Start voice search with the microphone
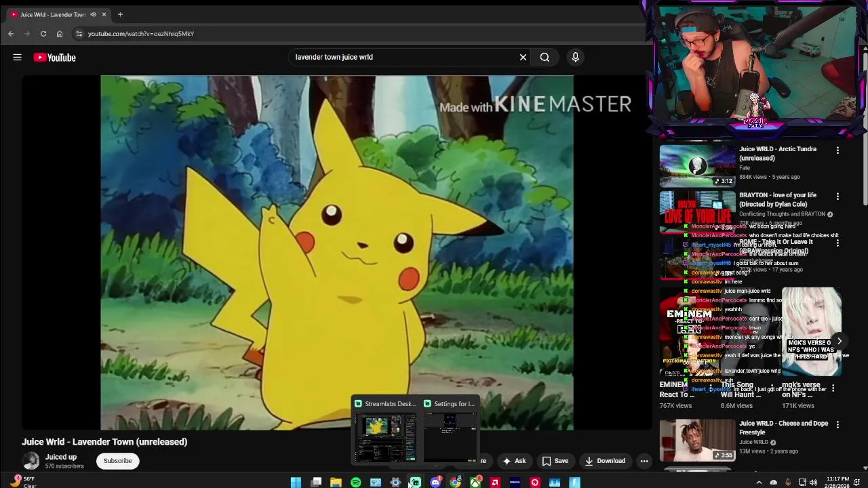Viewport: 868px width, 488px height. (x=575, y=58)
